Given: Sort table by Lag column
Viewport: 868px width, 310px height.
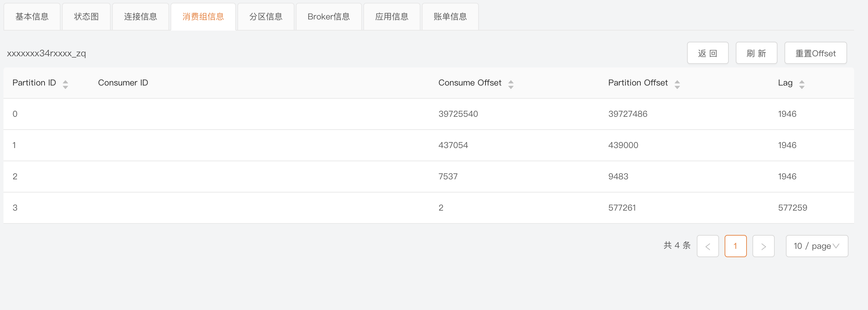Looking at the screenshot, I should [802, 84].
